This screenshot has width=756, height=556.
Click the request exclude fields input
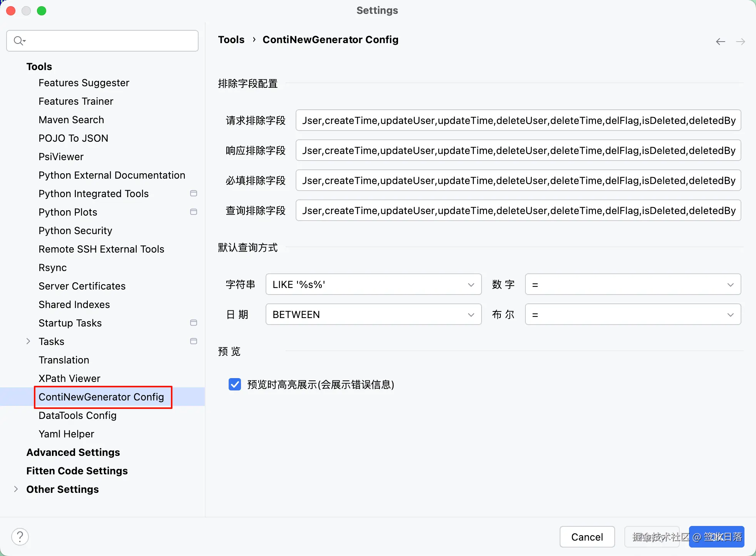click(x=518, y=121)
